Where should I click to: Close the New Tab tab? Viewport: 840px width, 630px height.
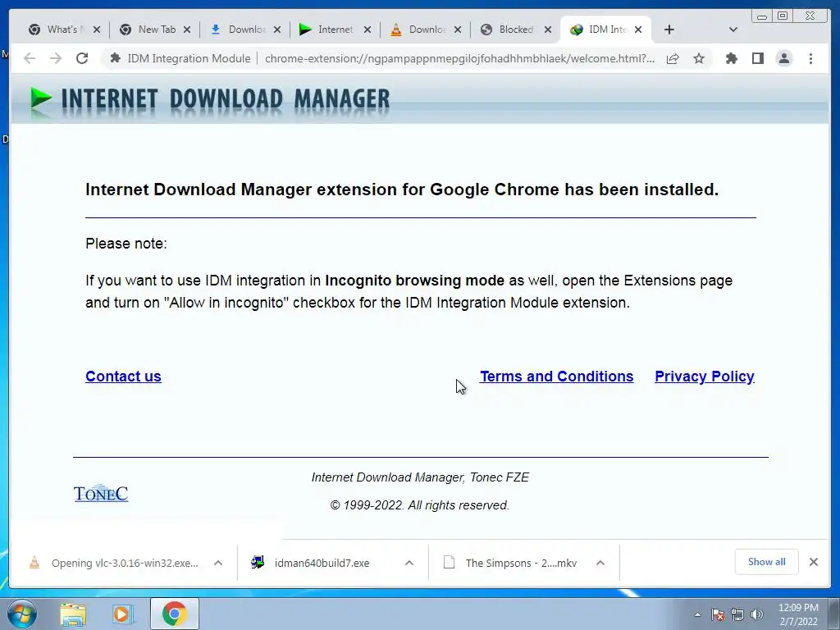coord(187,30)
